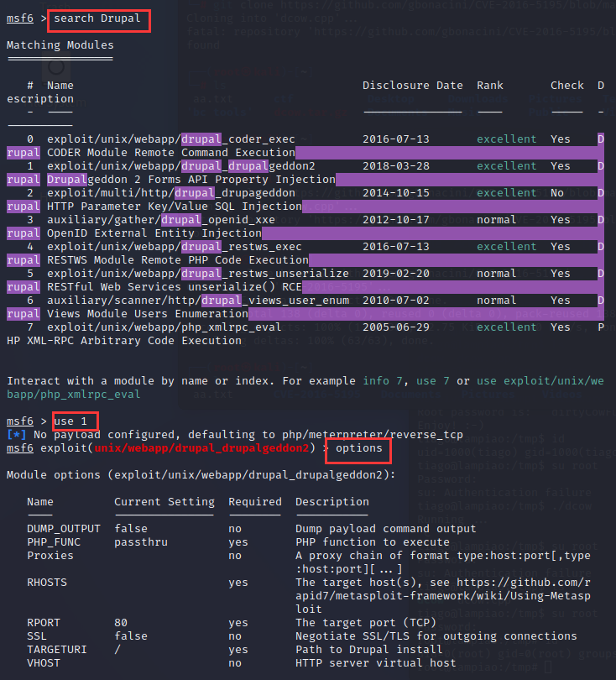The width and height of the screenshot is (616, 680).
Task: Select module path 'exploit/multi/http/drupal_drupageddon'
Action: pyautogui.click(x=171, y=193)
